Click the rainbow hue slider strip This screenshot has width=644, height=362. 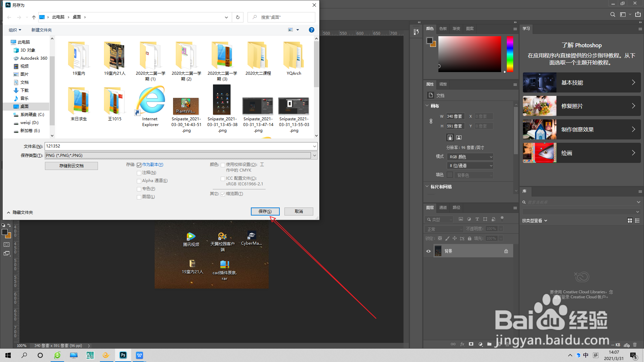click(509, 54)
